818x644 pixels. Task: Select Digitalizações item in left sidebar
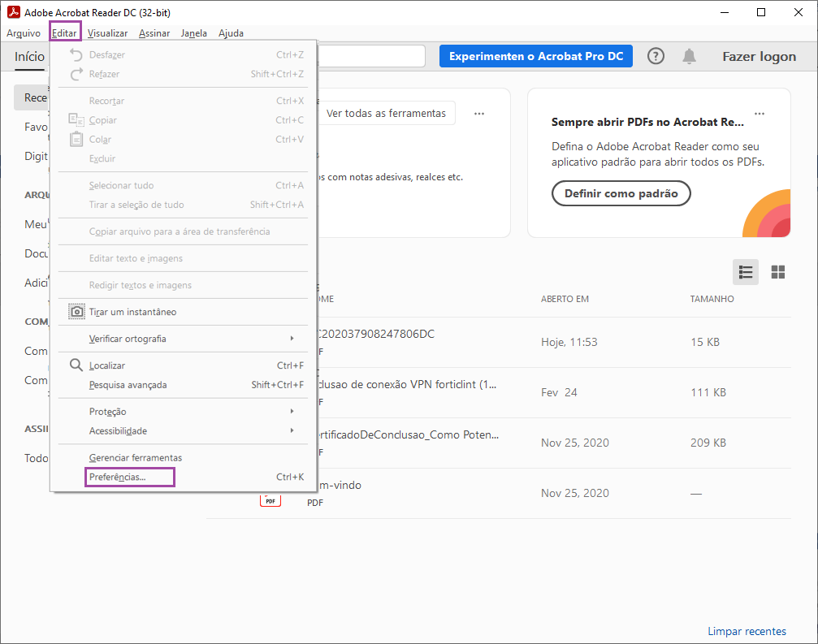point(36,156)
